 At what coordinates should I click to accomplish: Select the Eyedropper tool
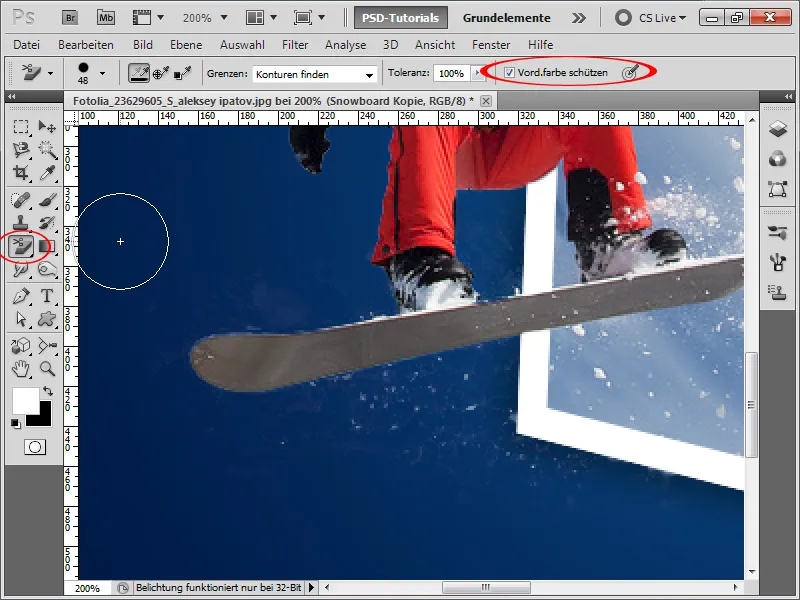47,173
